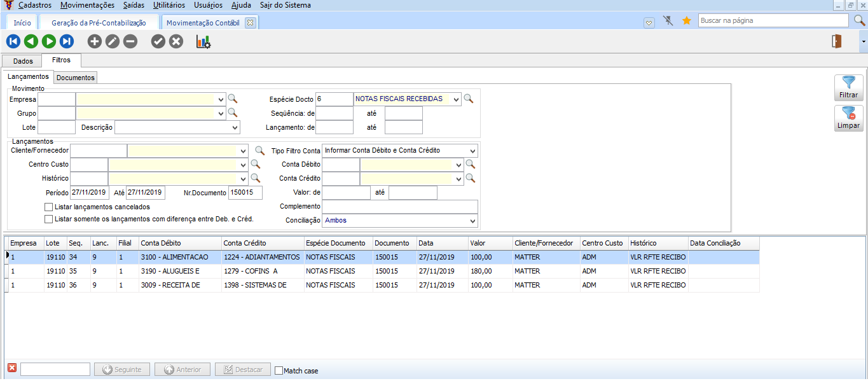
Task: Open the Movimentações menu
Action: click(x=87, y=5)
